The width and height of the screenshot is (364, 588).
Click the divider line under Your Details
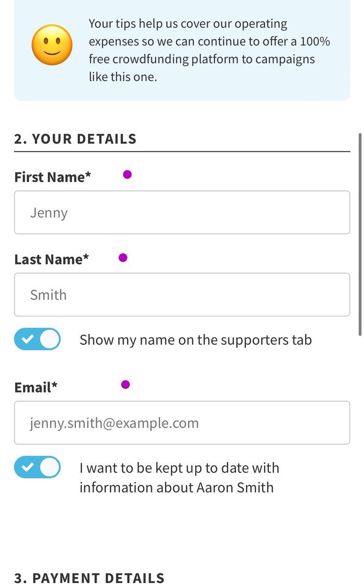click(182, 152)
